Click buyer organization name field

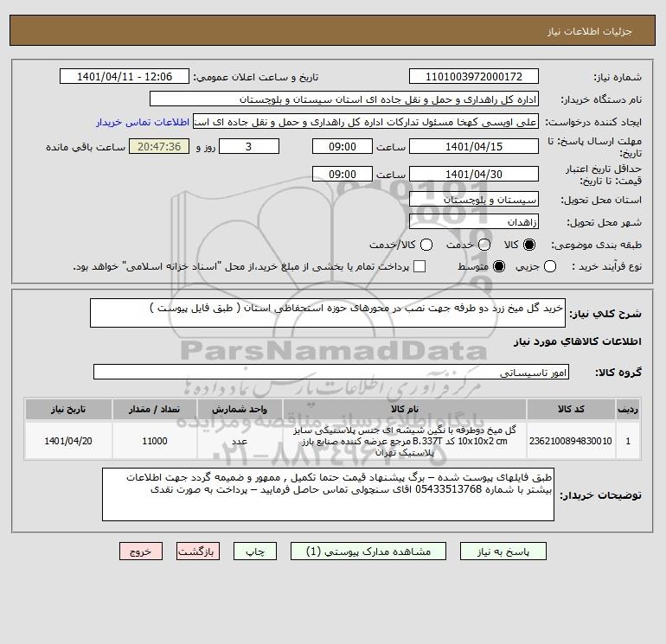(x=344, y=99)
